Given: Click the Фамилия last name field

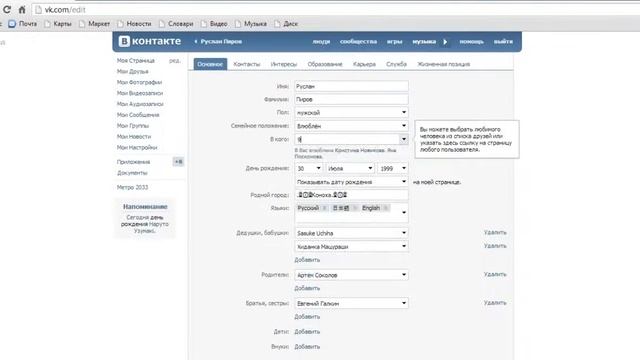Looking at the screenshot, I should [351, 99].
